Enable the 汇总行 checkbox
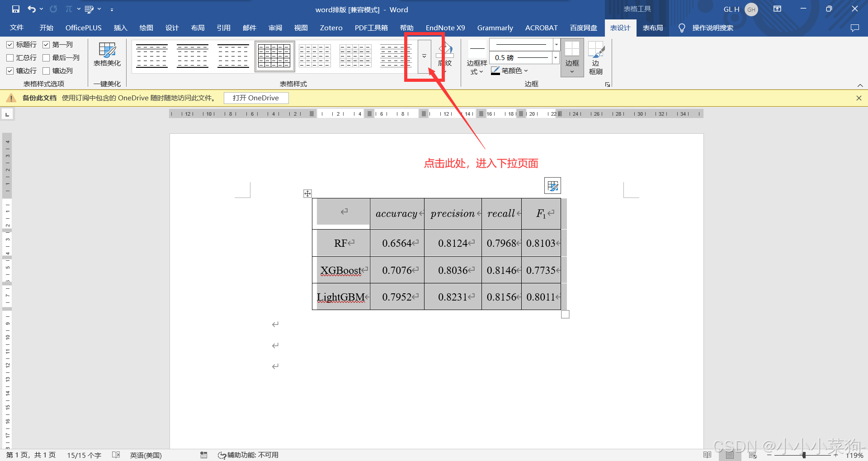 tap(10, 57)
